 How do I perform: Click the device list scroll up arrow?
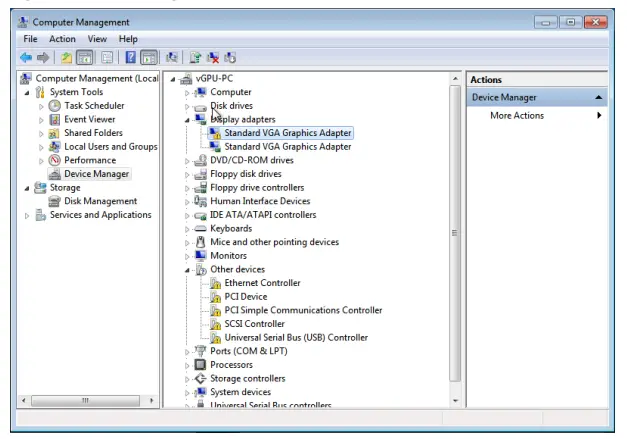click(455, 79)
